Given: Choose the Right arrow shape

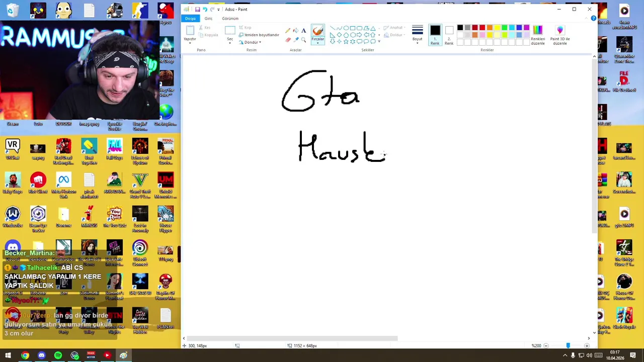Looking at the screenshot, I should (x=359, y=35).
